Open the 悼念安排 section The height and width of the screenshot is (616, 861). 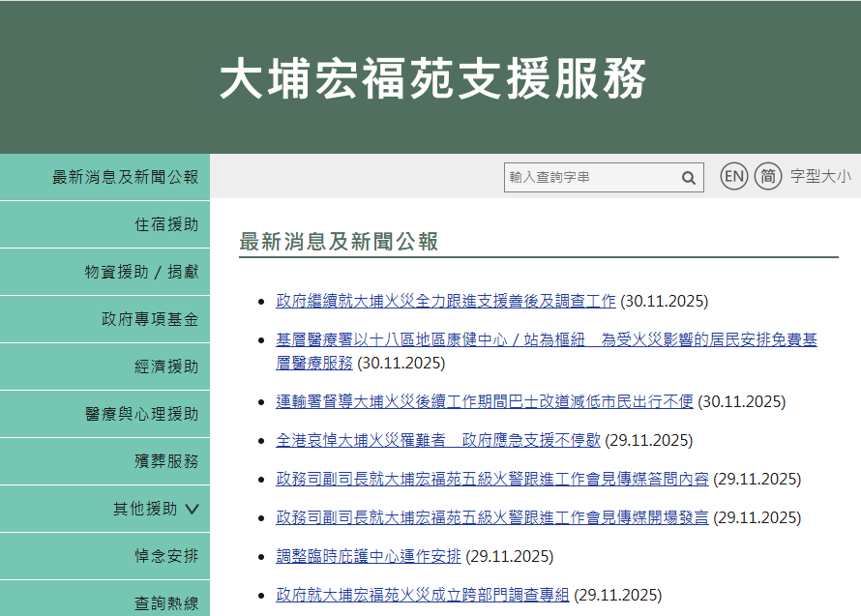(x=164, y=556)
